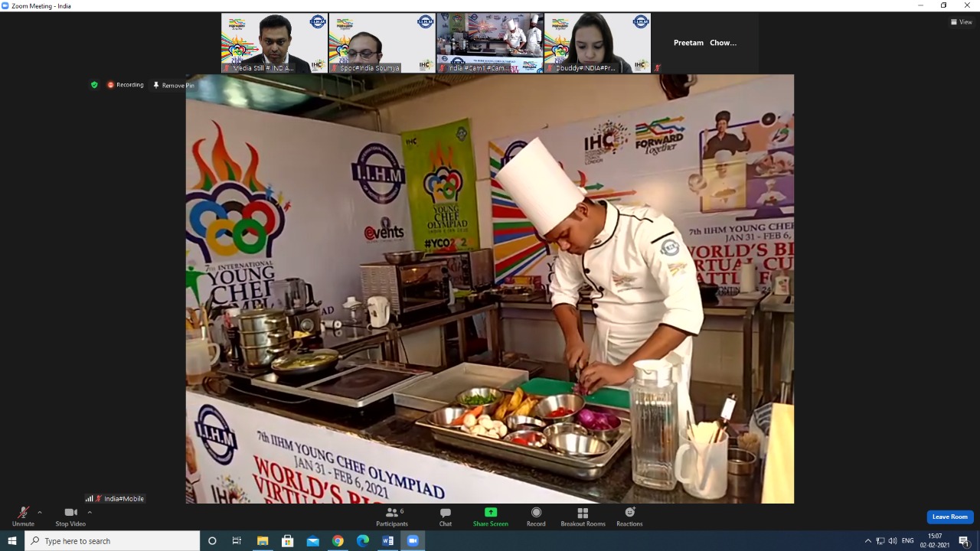Click the Zoom Meeting - India window title

(41, 5)
